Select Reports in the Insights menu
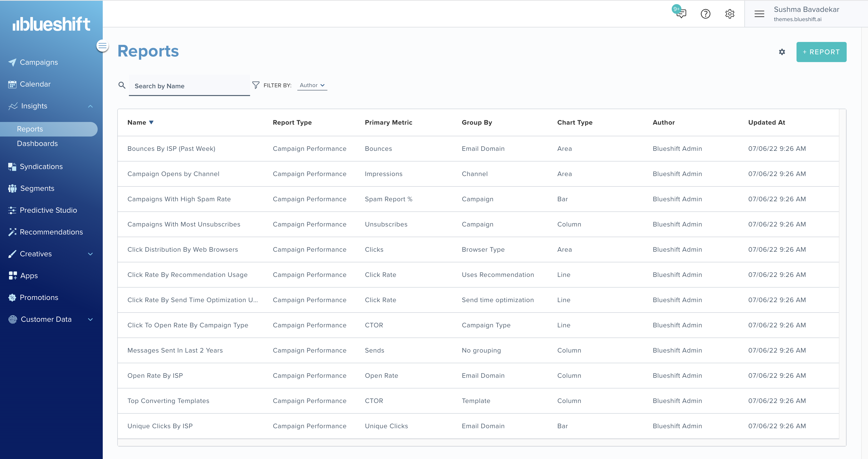The image size is (868, 459). (30, 129)
